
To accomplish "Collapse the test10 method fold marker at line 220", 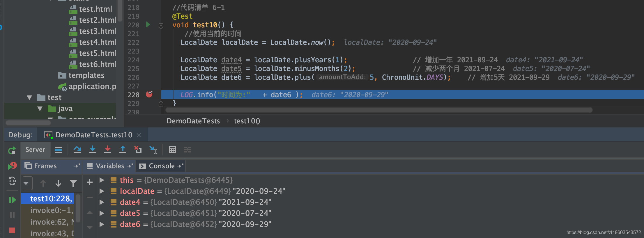I will 161,26.
